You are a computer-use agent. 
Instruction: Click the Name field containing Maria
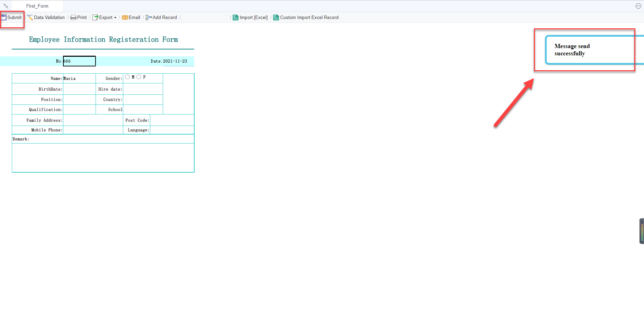79,79
